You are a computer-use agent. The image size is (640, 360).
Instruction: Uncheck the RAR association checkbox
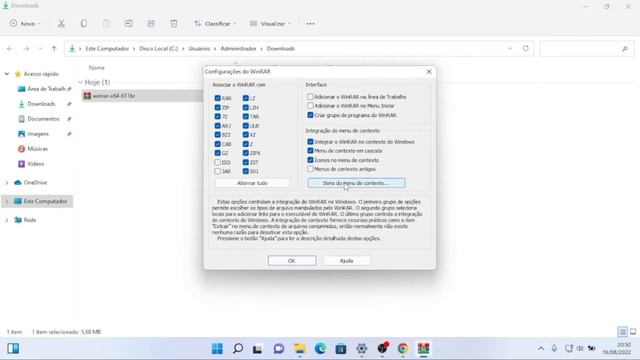(218, 98)
